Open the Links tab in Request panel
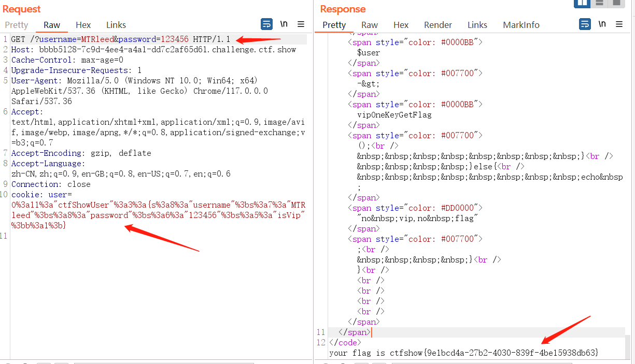 [x=116, y=25]
